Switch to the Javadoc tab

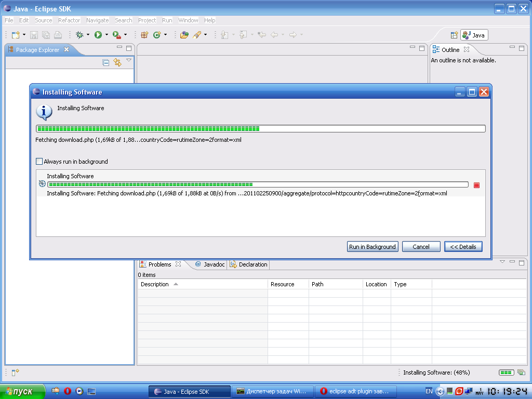[x=210, y=264]
